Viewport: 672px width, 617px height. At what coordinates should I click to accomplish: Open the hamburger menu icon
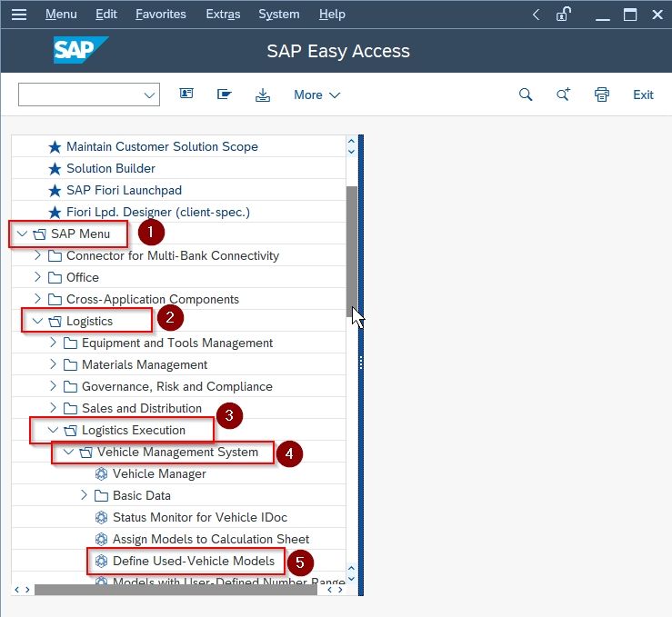coord(19,15)
